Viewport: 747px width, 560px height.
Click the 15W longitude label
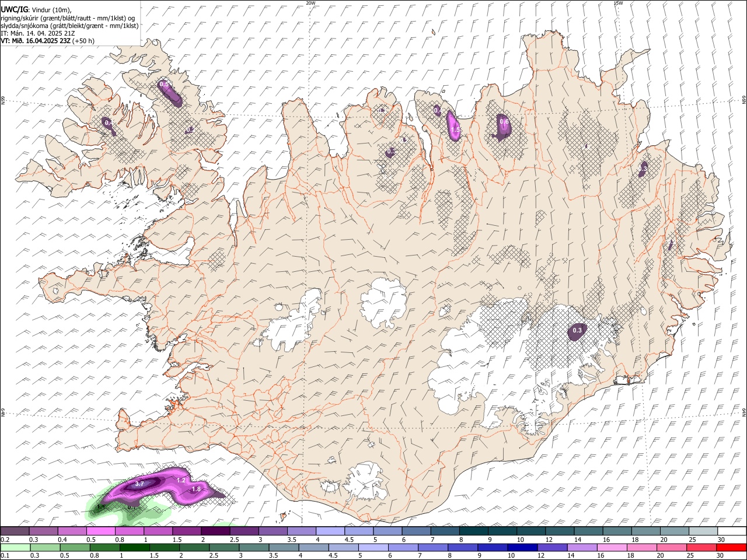(x=618, y=3)
